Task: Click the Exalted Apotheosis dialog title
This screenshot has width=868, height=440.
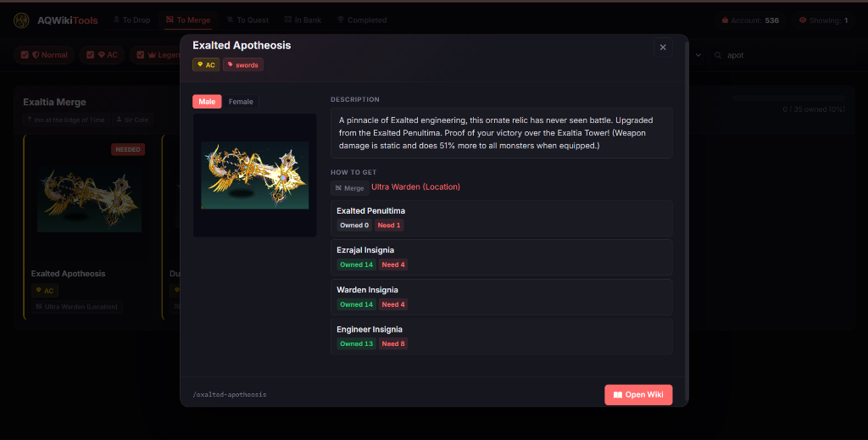Action: pyautogui.click(x=242, y=46)
